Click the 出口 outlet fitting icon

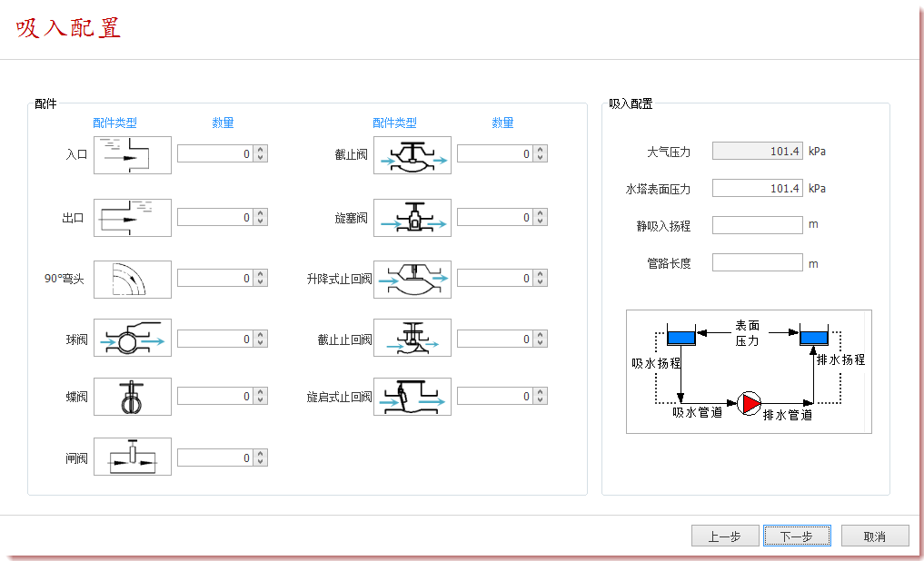(133, 218)
